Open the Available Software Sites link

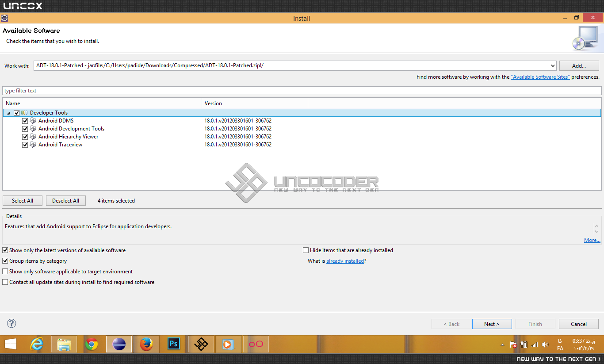pos(540,77)
